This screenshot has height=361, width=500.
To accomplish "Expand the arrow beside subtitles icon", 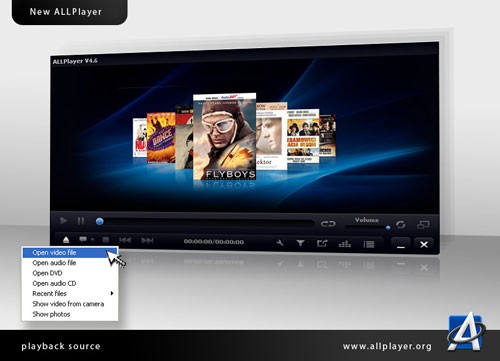I will click(92, 240).
